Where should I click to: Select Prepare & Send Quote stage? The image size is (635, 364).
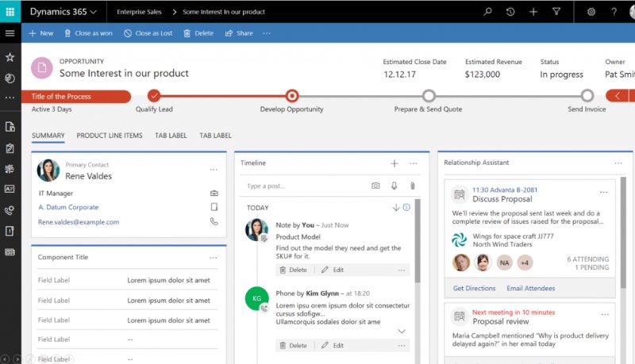point(429,96)
